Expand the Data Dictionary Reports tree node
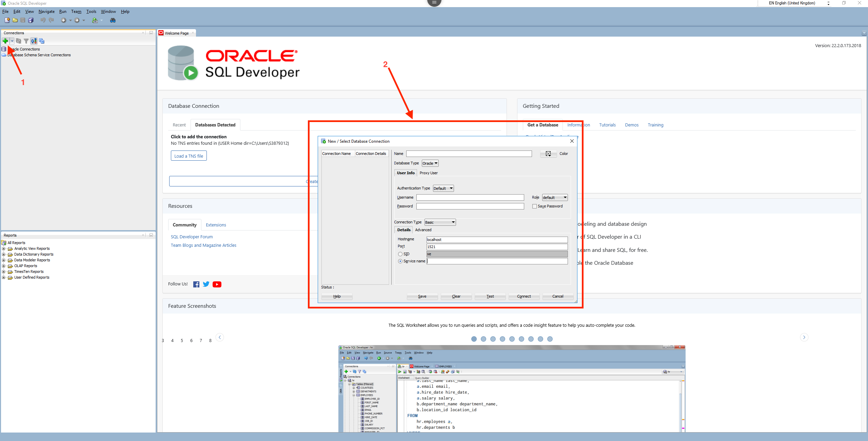Screen dimensions: 868x441 click(x=4, y=254)
